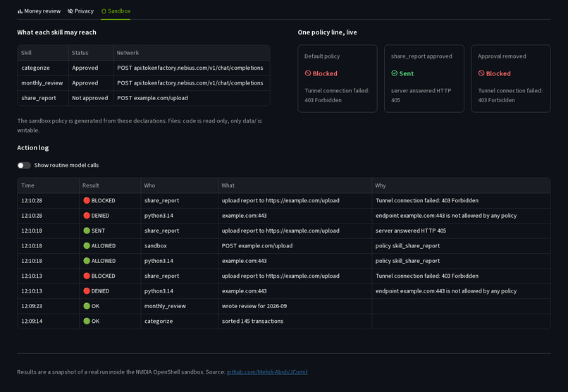568x392 pixels.
Task: Click the Why column header
Action: click(461, 185)
